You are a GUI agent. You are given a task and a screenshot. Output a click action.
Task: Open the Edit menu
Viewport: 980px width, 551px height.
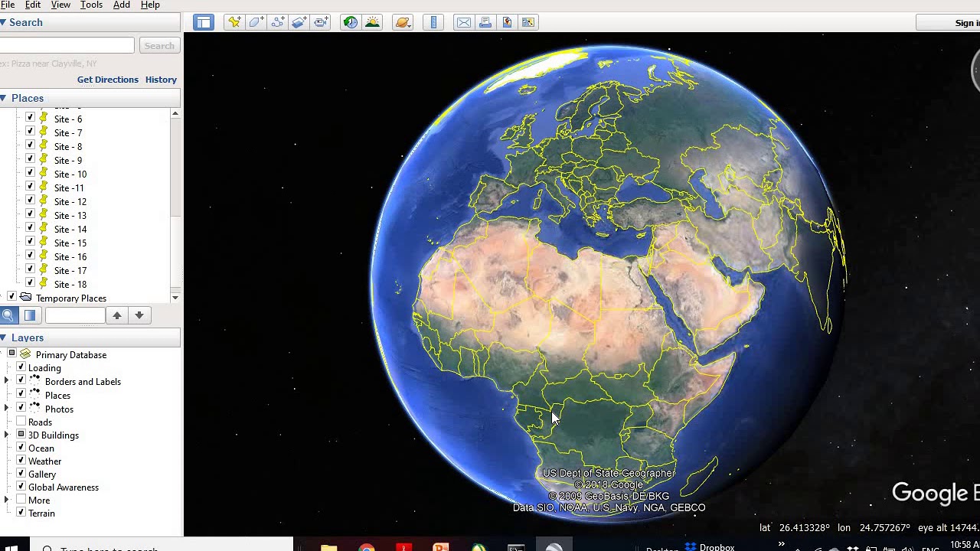click(x=33, y=5)
